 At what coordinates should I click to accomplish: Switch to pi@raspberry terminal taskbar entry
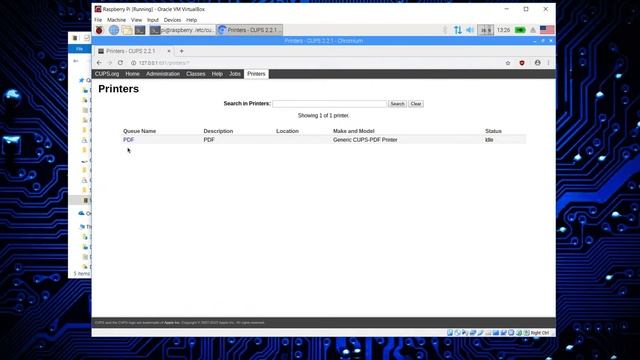[x=182, y=30]
